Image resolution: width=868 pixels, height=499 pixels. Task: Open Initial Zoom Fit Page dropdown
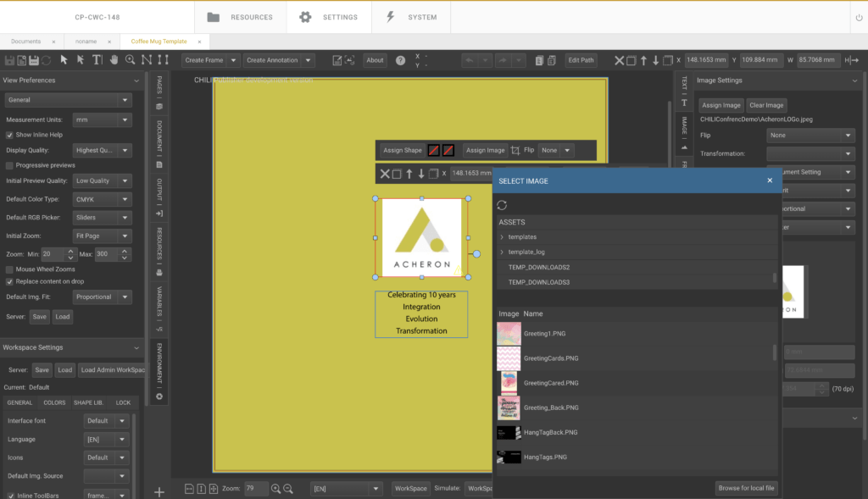[x=102, y=236]
